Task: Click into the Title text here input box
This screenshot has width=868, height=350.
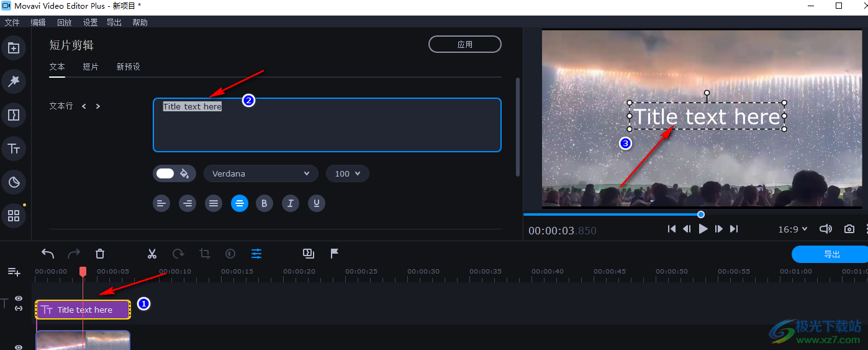Action: point(327,125)
